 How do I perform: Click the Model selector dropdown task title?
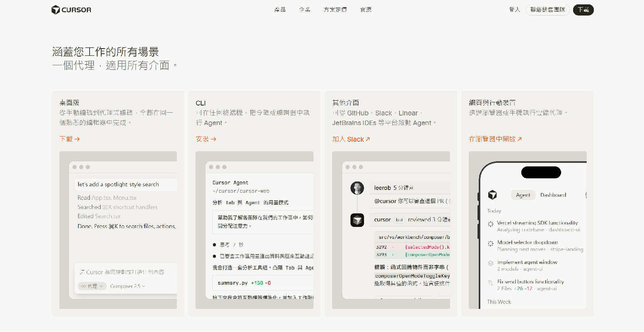pos(527,242)
